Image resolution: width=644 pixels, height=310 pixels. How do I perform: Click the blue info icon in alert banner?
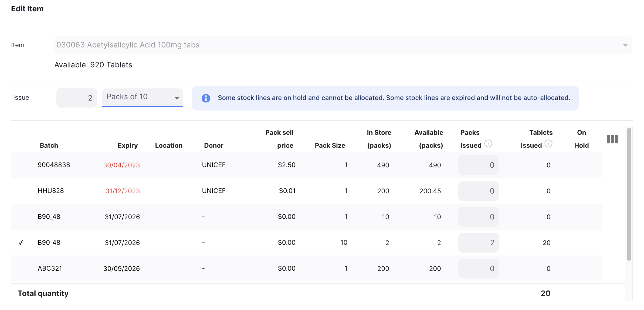[206, 98]
